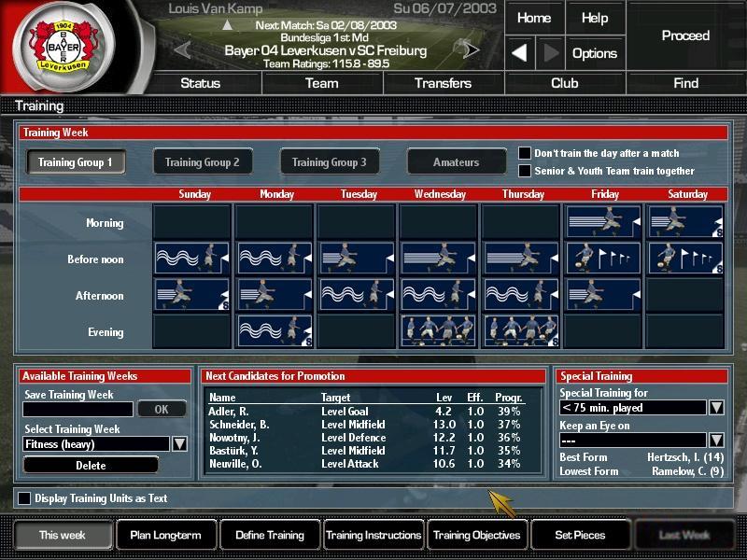Open the Transfers menu
Image resolution: width=747 pixels, height=560 pixels.
pos(444,83)
